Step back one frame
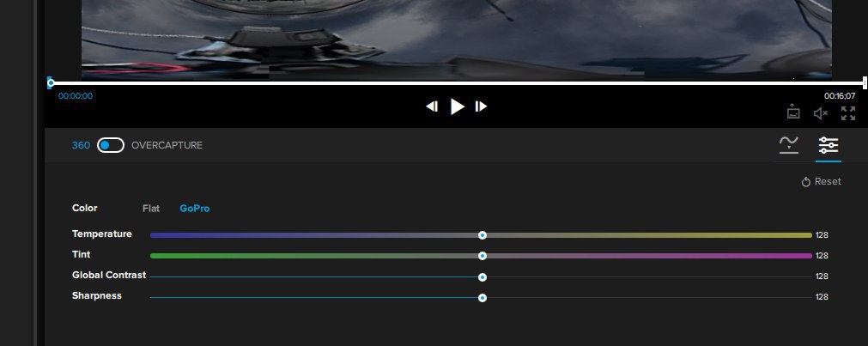Screen dimensions: 868x346 point(432,106)
